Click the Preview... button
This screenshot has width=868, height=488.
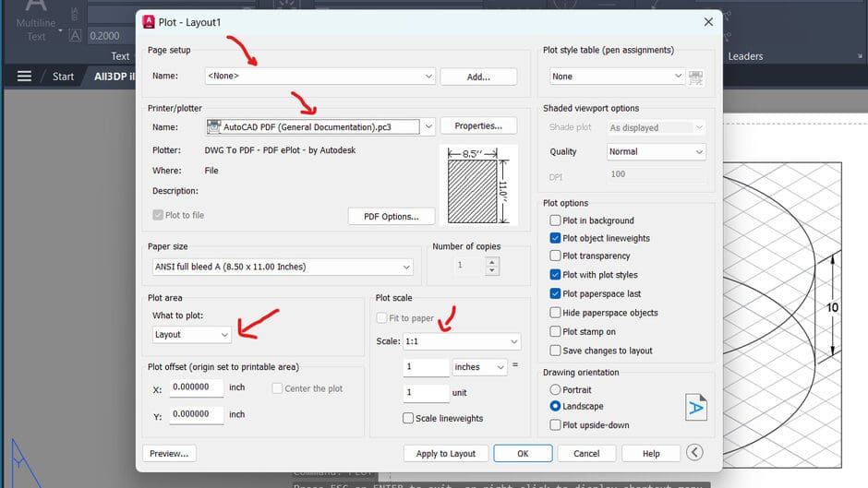(169, 453)
